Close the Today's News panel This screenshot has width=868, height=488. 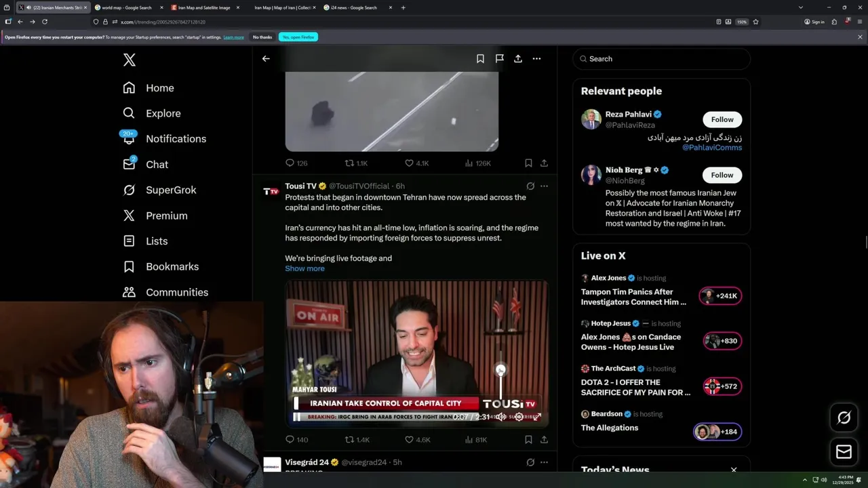tap(734, 470)
